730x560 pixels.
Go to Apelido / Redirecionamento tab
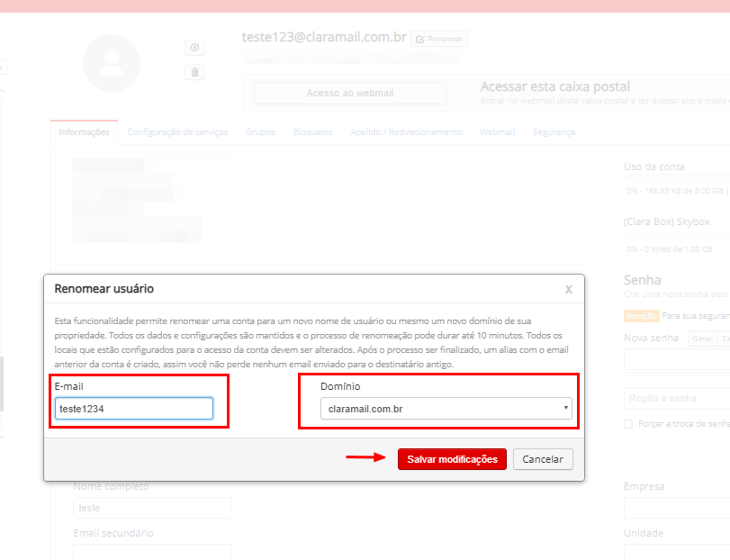[x=406, y=131]
